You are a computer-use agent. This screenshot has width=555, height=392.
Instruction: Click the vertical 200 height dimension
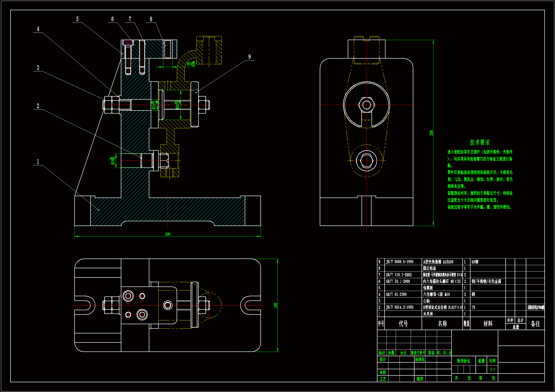click(431, 133)
